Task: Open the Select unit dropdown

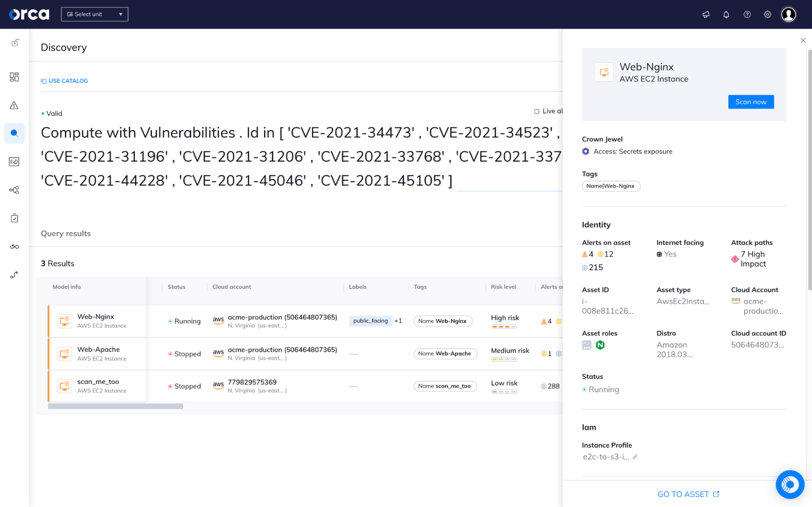Action: pos(94,14)
